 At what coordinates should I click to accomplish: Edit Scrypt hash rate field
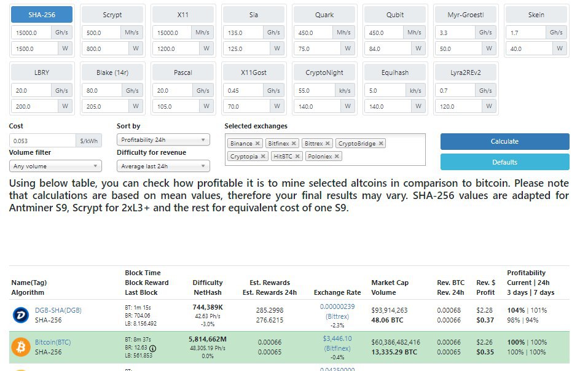coord(101,33)
